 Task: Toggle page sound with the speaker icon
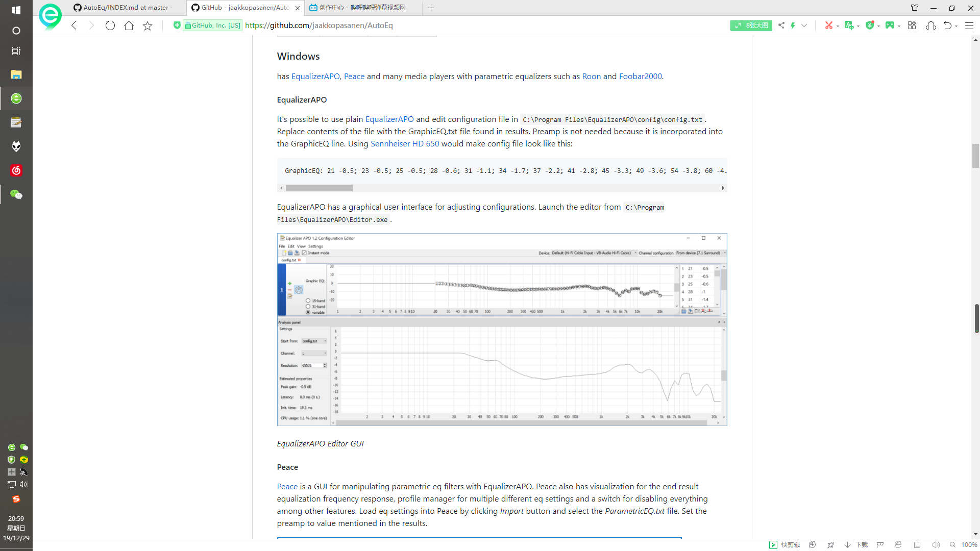coord(936,545)
